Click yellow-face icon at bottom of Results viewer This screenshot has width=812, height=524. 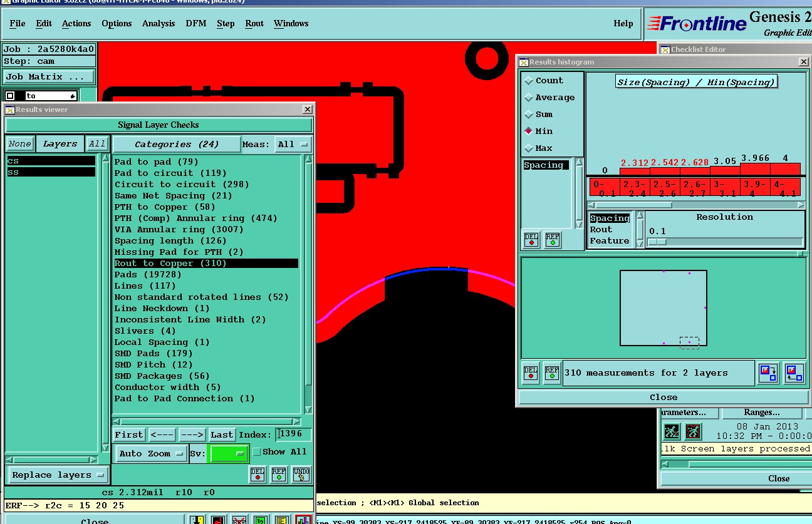coord(197,520)
